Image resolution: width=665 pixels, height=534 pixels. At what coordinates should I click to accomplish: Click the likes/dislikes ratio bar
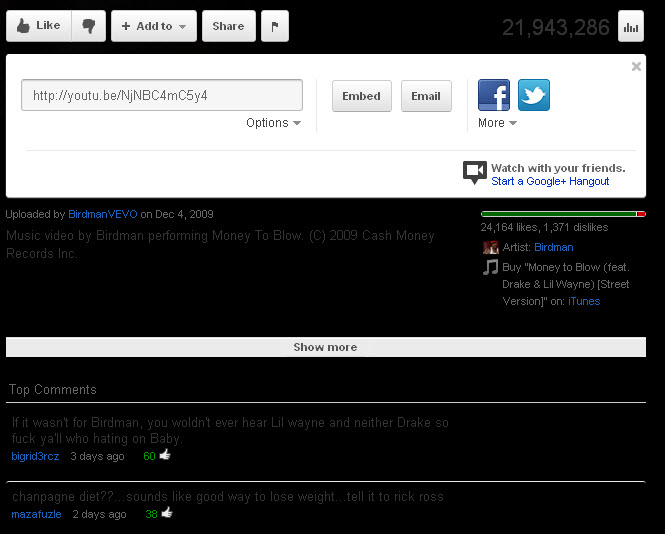coord(563,214)
